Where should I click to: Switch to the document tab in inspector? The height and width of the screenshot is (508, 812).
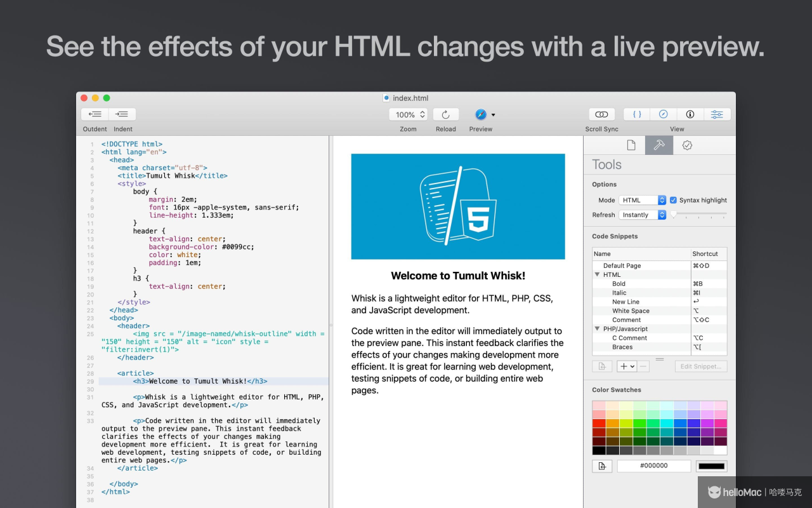click(631, 145)
